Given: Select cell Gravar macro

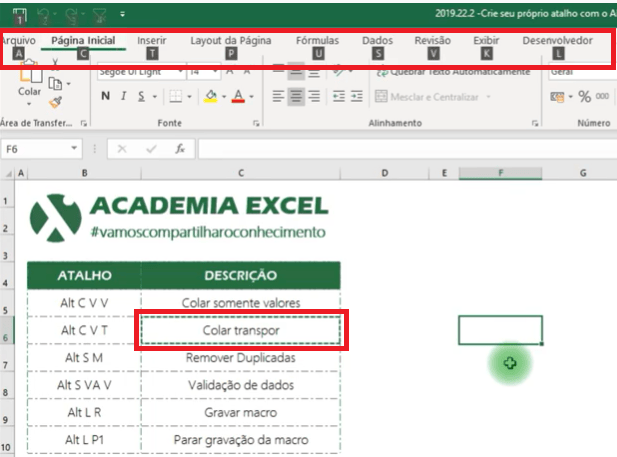Looking at the screenshot, I should coord(241,413).
